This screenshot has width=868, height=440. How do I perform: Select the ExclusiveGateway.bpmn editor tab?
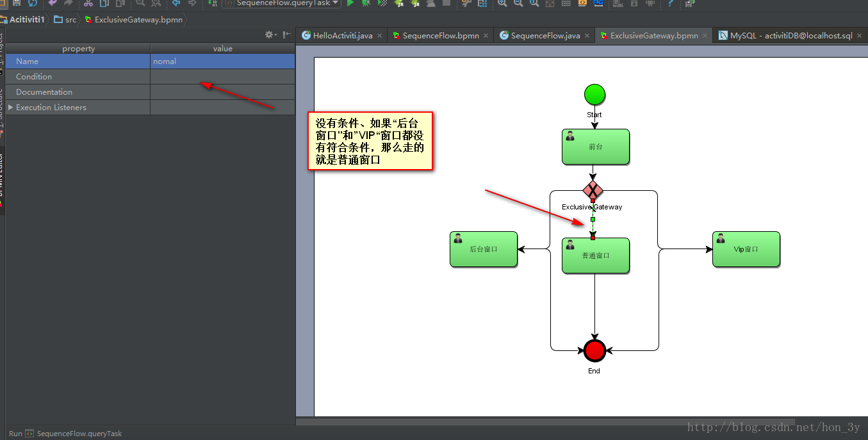[x=654, y=36]
